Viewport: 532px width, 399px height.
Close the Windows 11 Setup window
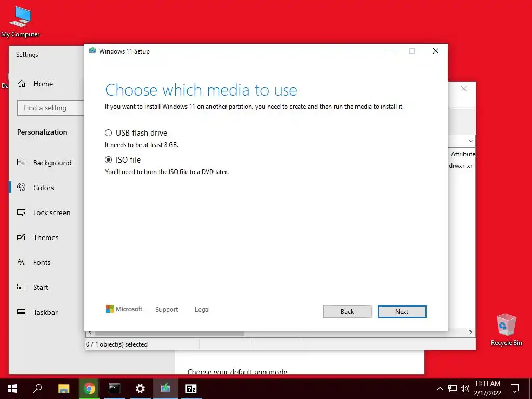click(436, 51)
